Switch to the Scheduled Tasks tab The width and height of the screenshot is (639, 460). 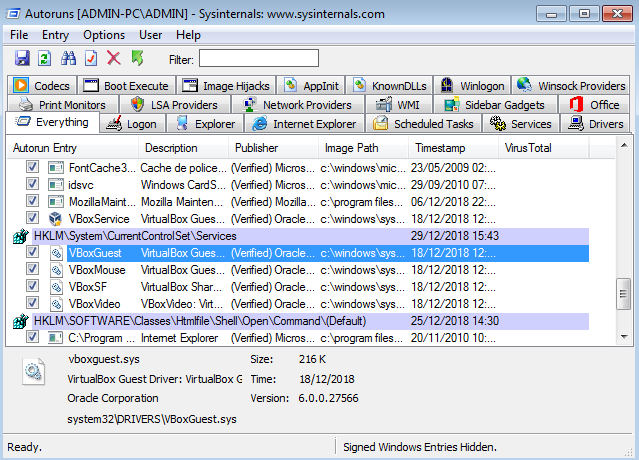(x=424, y=124)
